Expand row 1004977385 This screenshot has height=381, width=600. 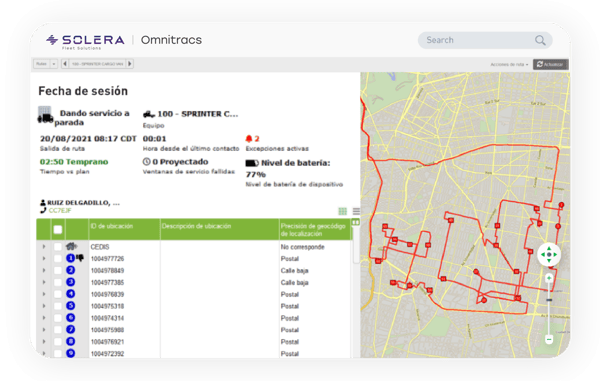click(44, 282)
